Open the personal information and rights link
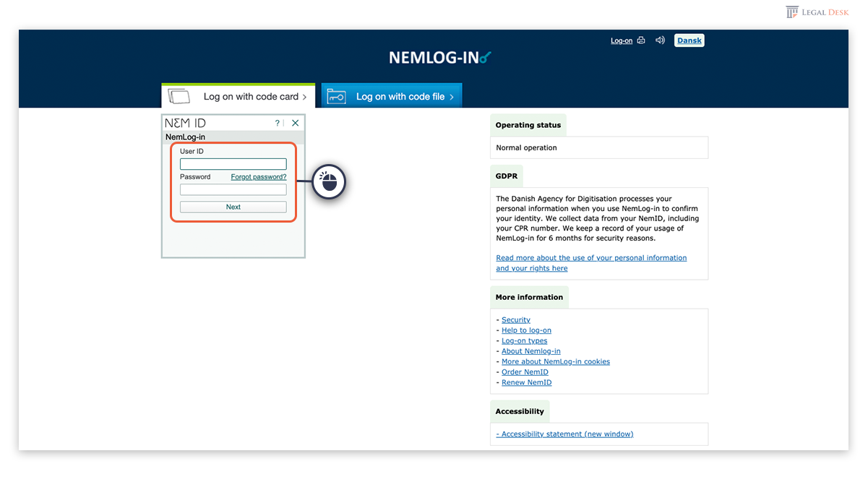Screen dimensions: 868x477 pyautogui.click(x=591, y=263)
